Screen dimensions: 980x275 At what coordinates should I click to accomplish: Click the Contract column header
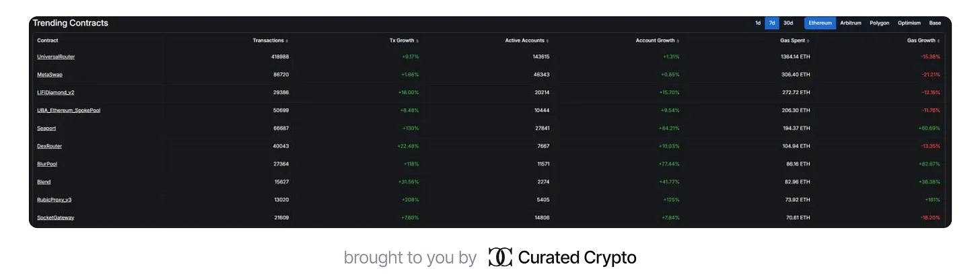48,41
